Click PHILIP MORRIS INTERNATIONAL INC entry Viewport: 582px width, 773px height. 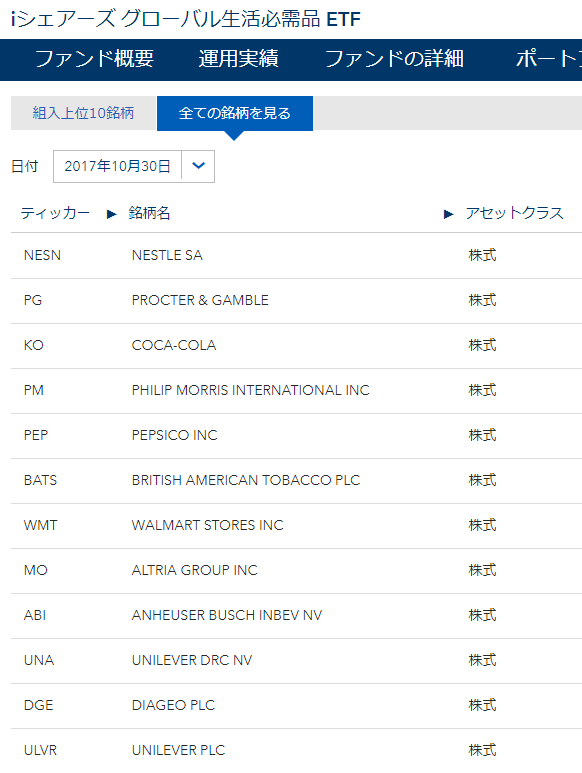(x=250, y=390)
